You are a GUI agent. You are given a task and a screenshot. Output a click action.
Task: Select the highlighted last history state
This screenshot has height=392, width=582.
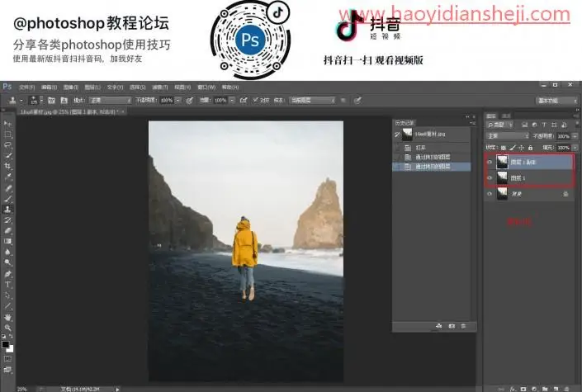tap(432, 167)
